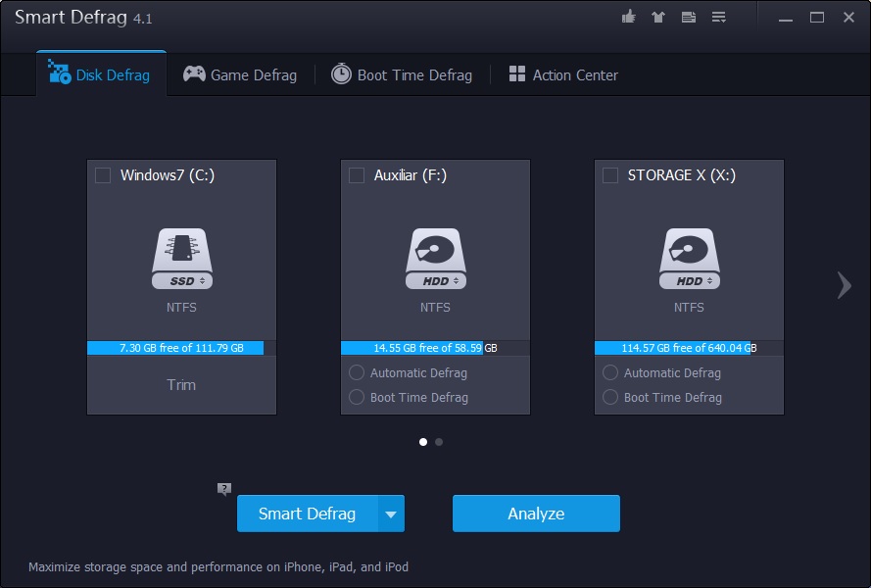
Task: Click Trim for the Windows7 drive
Action: tap(181, 384)
